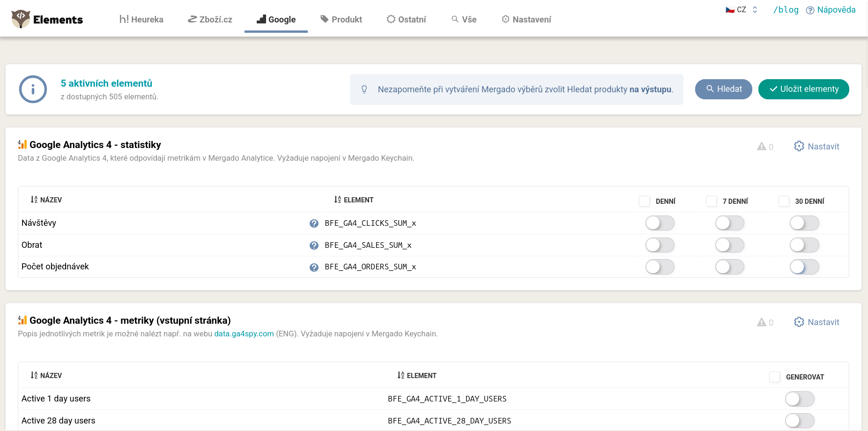This screenshot has height=431, width=868.
Task: Check the 7 denní column checkbox
Action: 711,201
